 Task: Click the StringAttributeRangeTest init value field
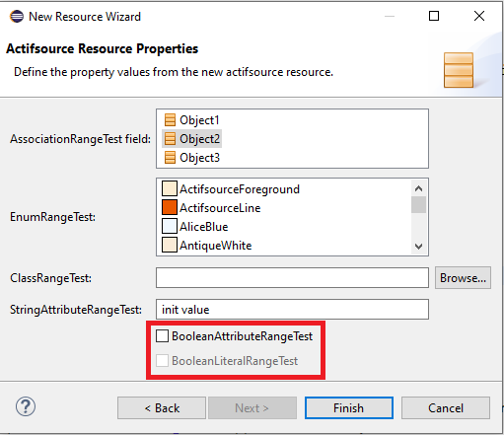click(292, 310)
